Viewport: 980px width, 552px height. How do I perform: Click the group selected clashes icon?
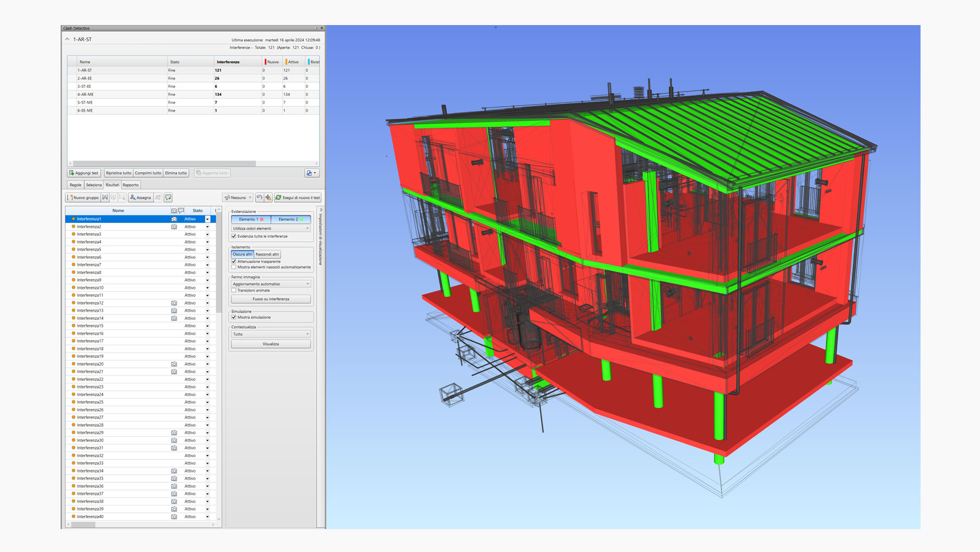(105, 198)
